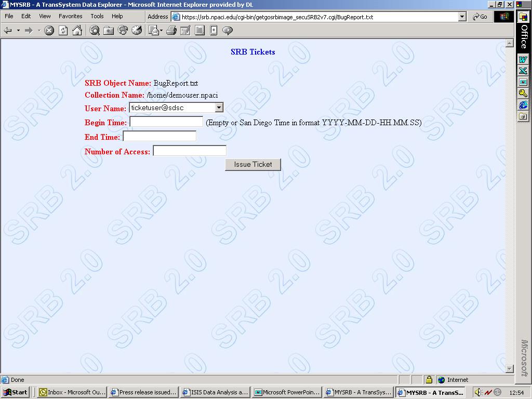
Task: Launch Excel from the Office shortcut bar
Action: click(x=523, y=71)
